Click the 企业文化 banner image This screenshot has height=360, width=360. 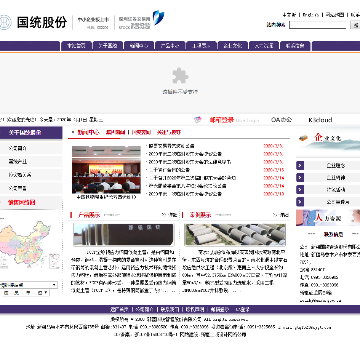pyautogui.click(x=328, y=141)
